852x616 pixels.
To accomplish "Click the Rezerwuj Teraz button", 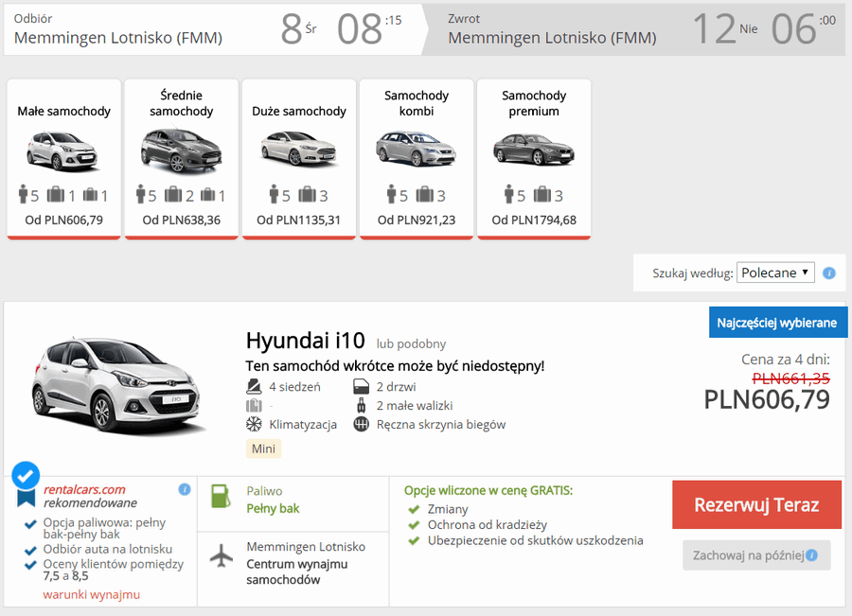I will point(756,504).
